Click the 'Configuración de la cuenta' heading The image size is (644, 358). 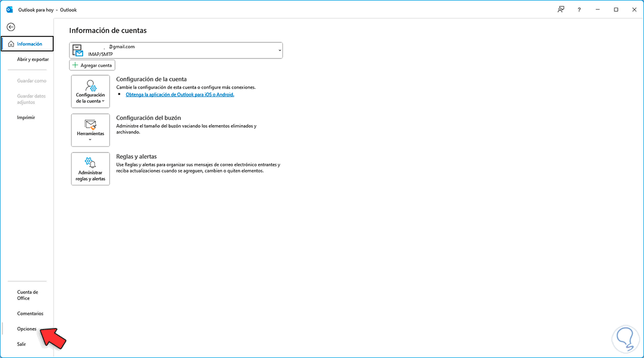[151, 79]
